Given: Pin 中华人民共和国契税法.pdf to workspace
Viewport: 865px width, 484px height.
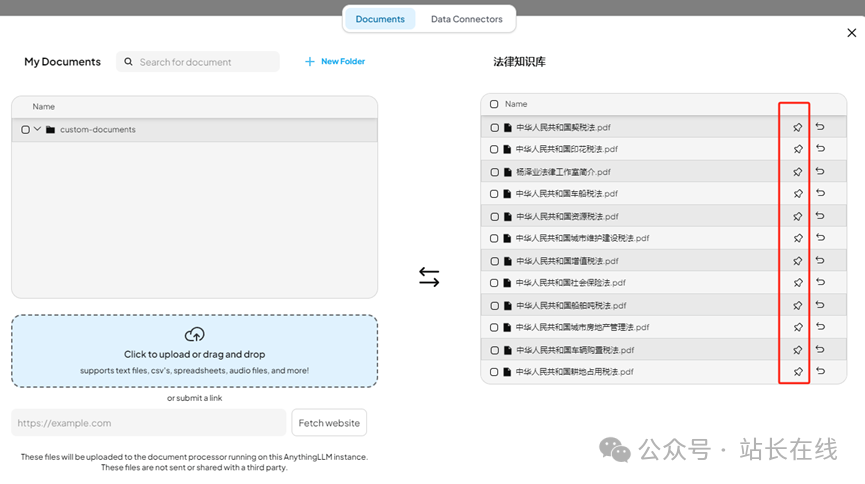Looking at the screenshot, I should coord(798,127).
